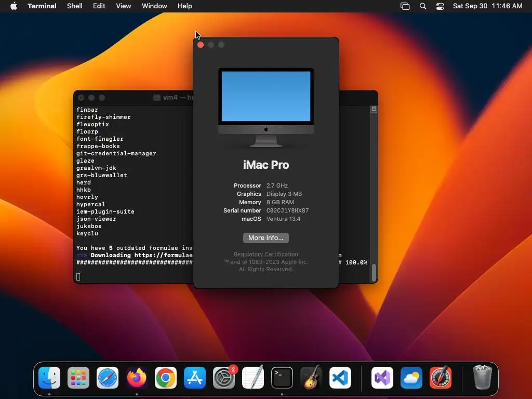Viewport: 532px width, 399px height.
Task: Click 'json-viewer' in Terminal output
Action: (96, 219)
